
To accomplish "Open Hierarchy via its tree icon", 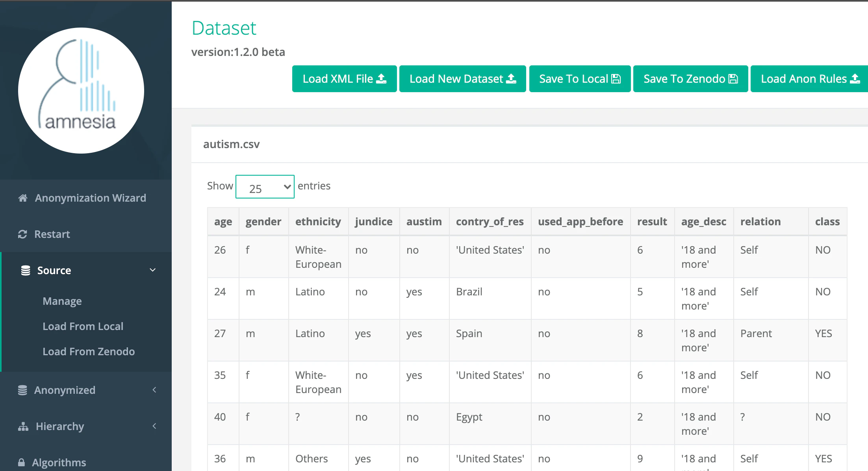I will [x=23, y=426].
